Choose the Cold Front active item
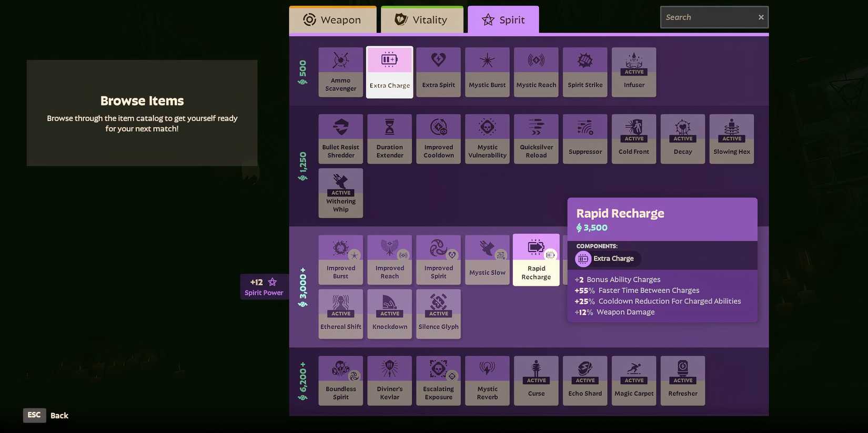The width and height of the screenshot is (868, 433). [x=634, y=139]
